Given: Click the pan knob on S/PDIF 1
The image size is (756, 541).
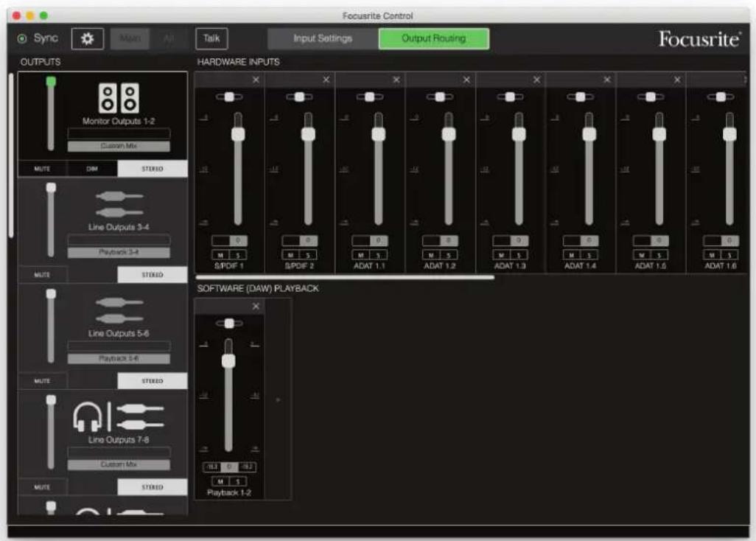Looking at the screenshot, I should [229, 97].
